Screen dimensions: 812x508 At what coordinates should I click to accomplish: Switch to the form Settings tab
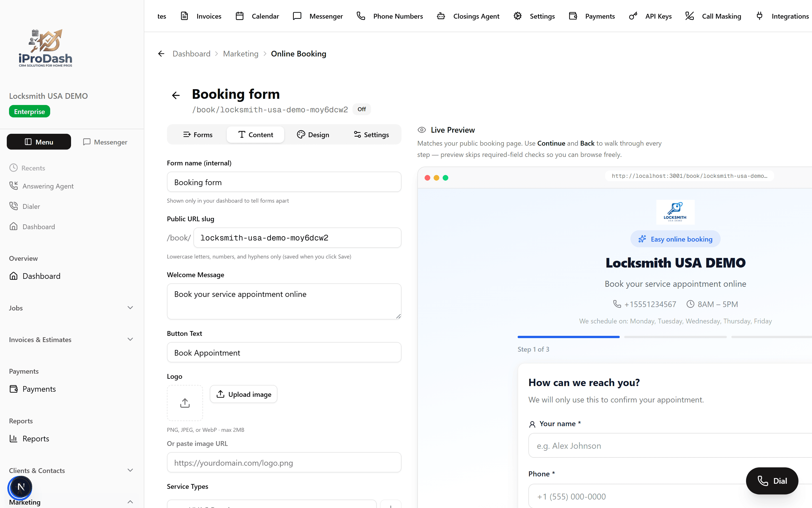click(x=371, y=134)
